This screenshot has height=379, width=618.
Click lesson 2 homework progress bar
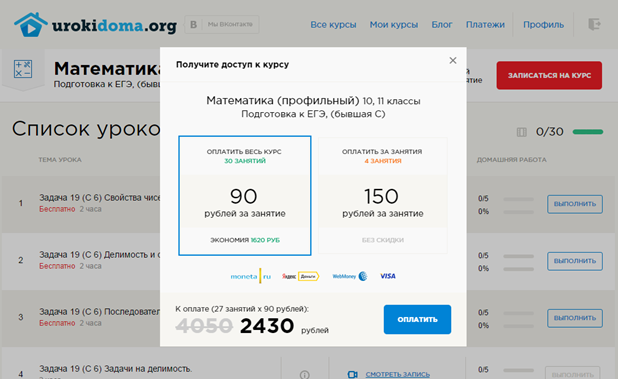click(518, 256)
